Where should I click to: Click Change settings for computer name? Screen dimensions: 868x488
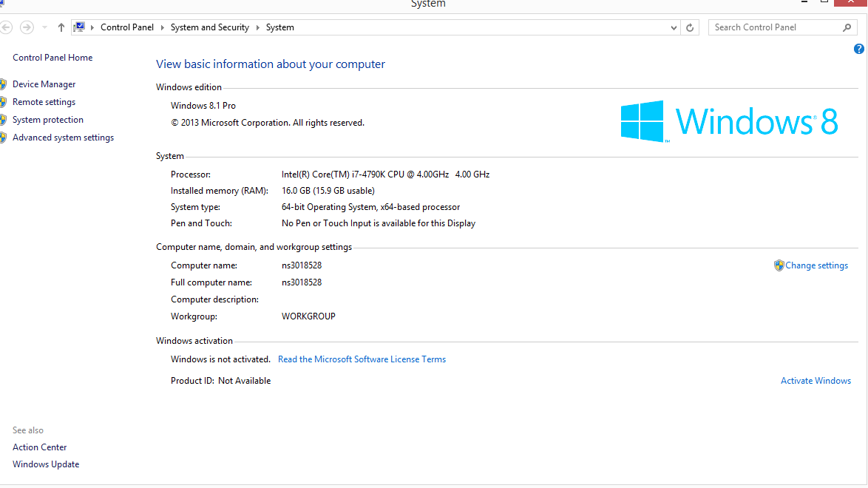click(816, 265)
